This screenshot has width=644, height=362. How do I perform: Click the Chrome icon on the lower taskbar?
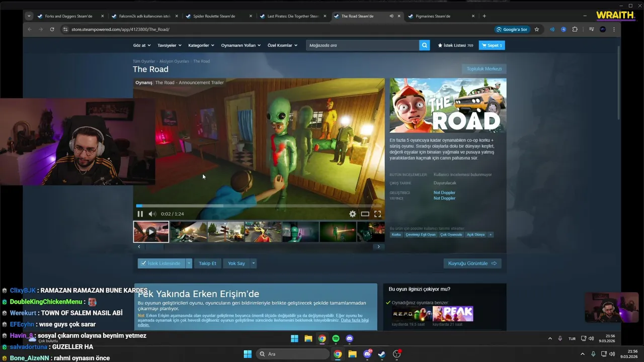(x=338, y=354)
